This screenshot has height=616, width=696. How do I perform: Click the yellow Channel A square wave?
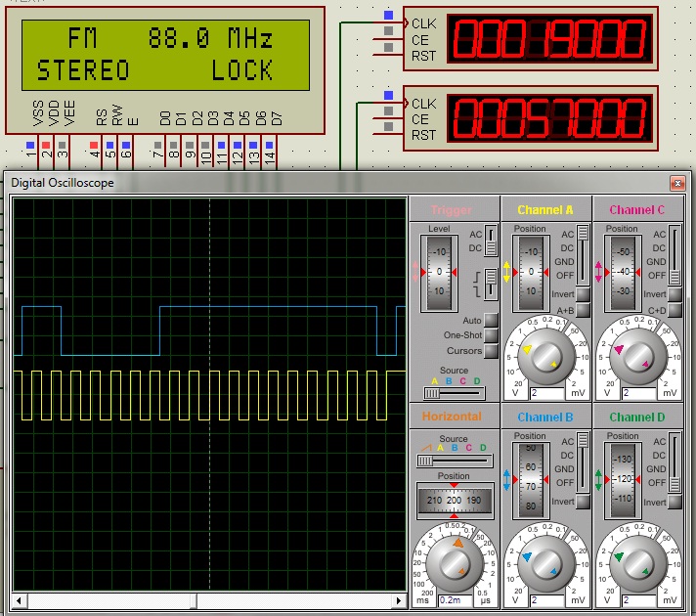[208, 395]
